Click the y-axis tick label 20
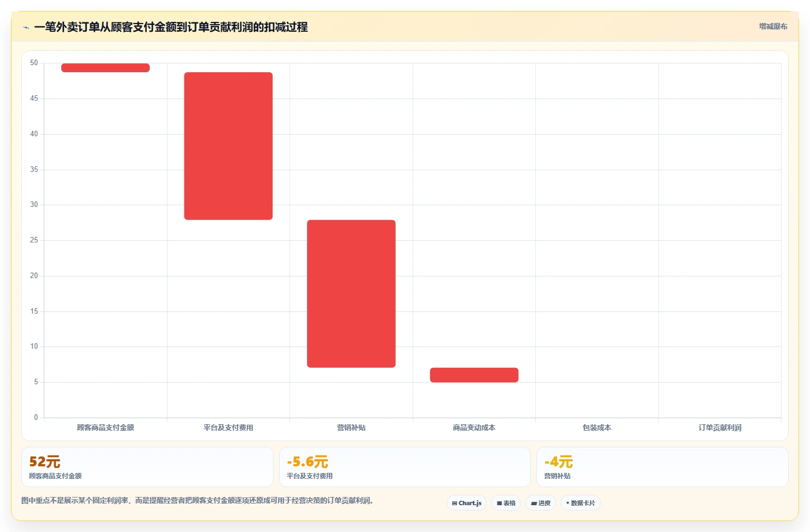The height and width of the screenshot is (532, 810). point(34,276)
